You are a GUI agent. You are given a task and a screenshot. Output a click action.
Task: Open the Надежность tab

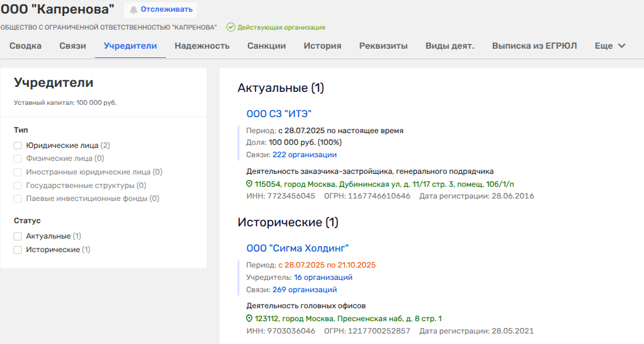(202, 46)
